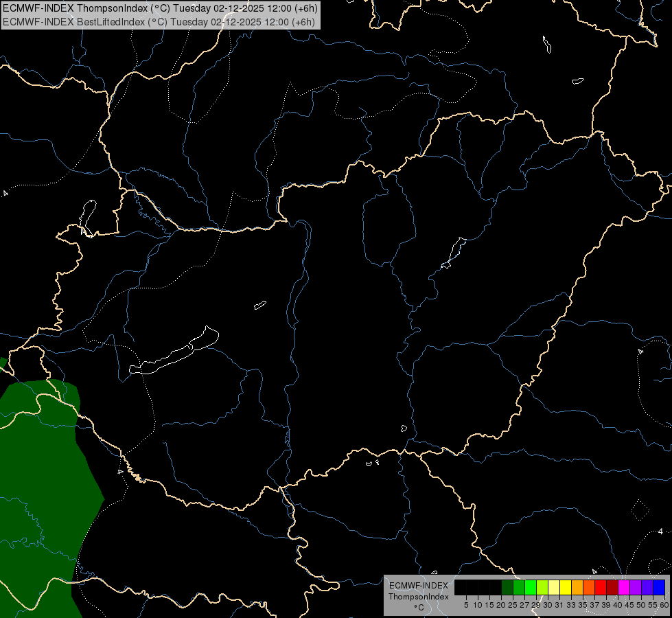Click the °C unit label in legend
This screenshot has height=618, width=672.
(419, 608)
